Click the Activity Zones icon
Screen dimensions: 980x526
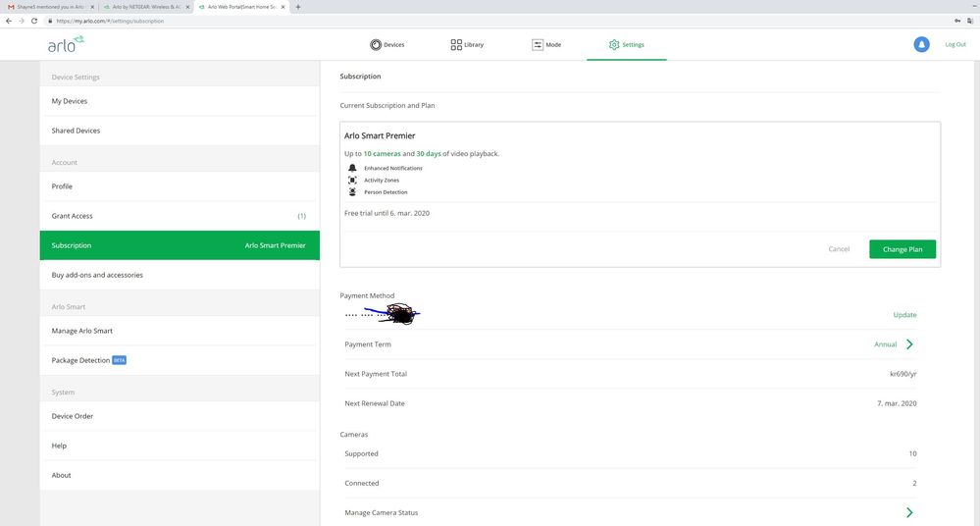[x=352, y=181]
